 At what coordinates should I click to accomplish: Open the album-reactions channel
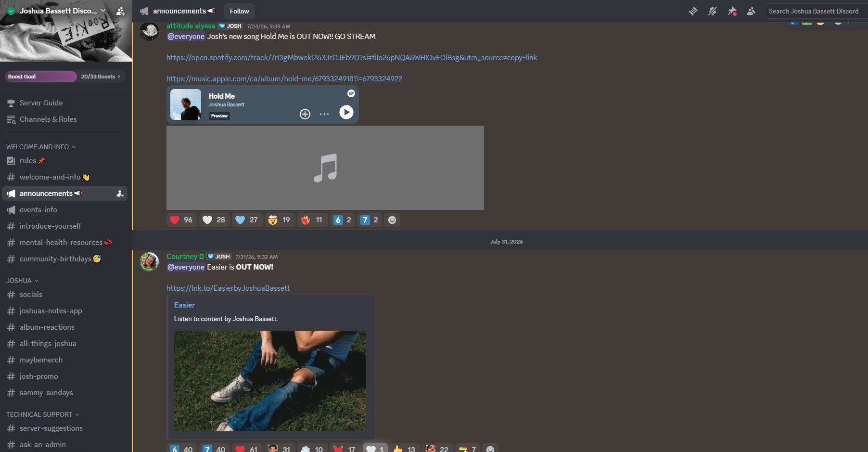pyautogui.click(x=65, y=327)
